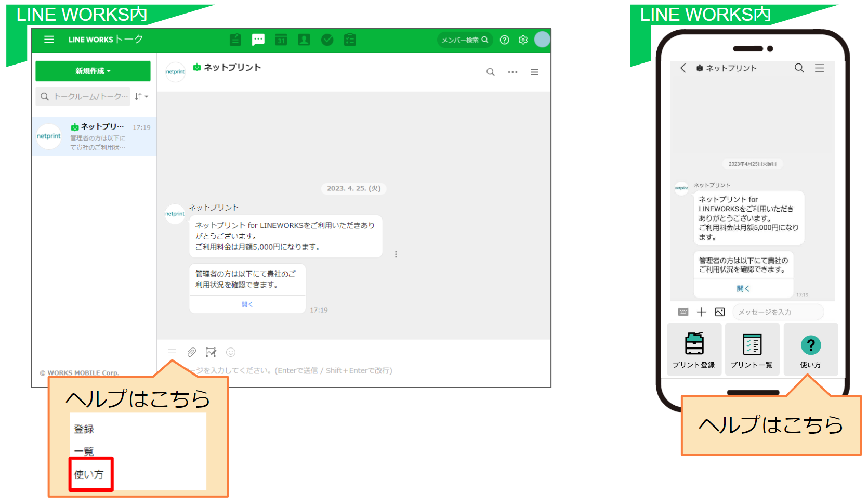Open the Contacts address book icon in top bar
This screenshot has height=503, width=868.
pos(304,40)
